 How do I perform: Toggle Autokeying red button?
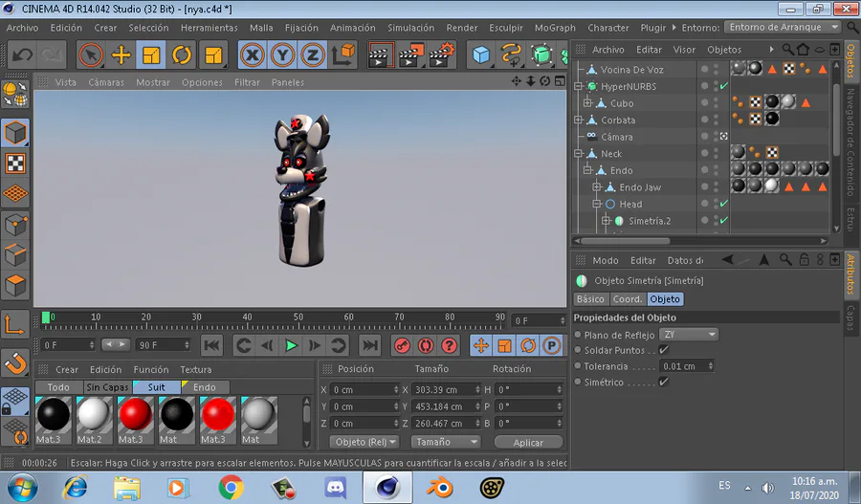point(425,345)
